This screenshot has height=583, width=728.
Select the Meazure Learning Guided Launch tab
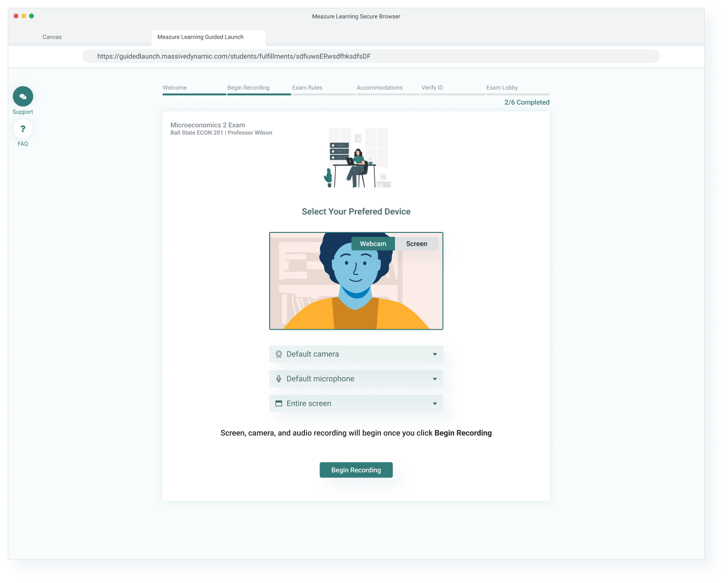[x=200, y=37]
